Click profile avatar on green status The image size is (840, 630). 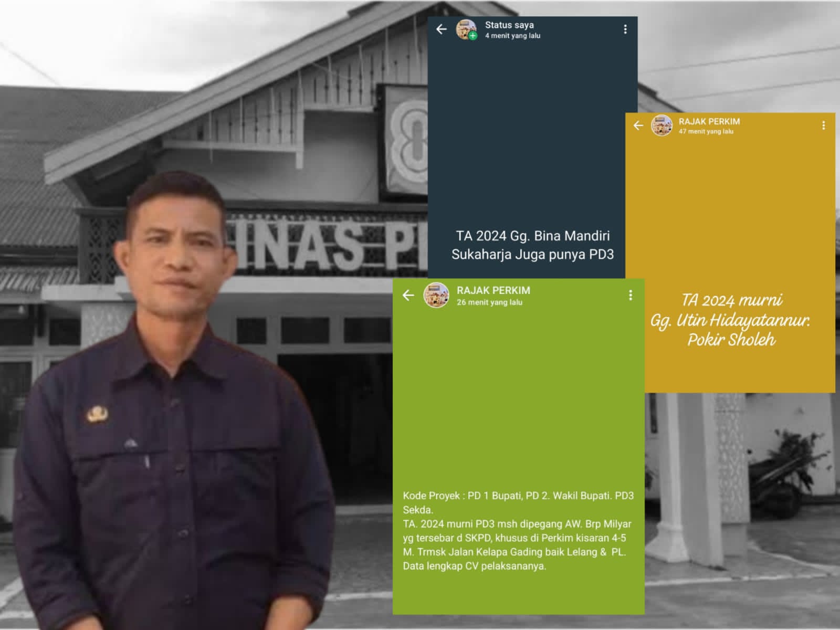[x=436, y=295]
